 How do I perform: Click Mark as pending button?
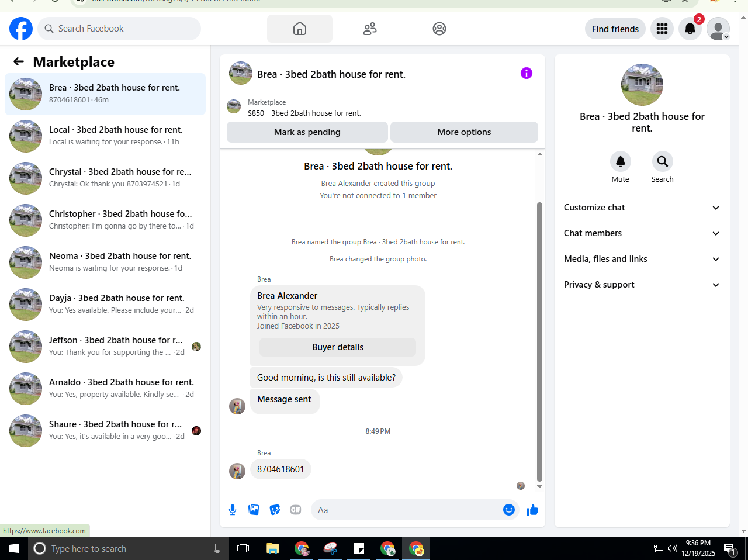(x=307, y=132)
